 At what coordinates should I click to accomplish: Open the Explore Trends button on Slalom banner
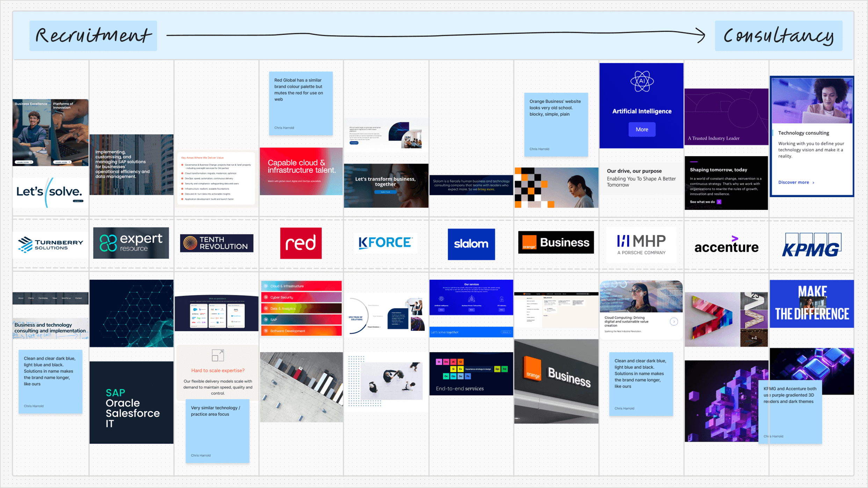(x=386, y=191)
